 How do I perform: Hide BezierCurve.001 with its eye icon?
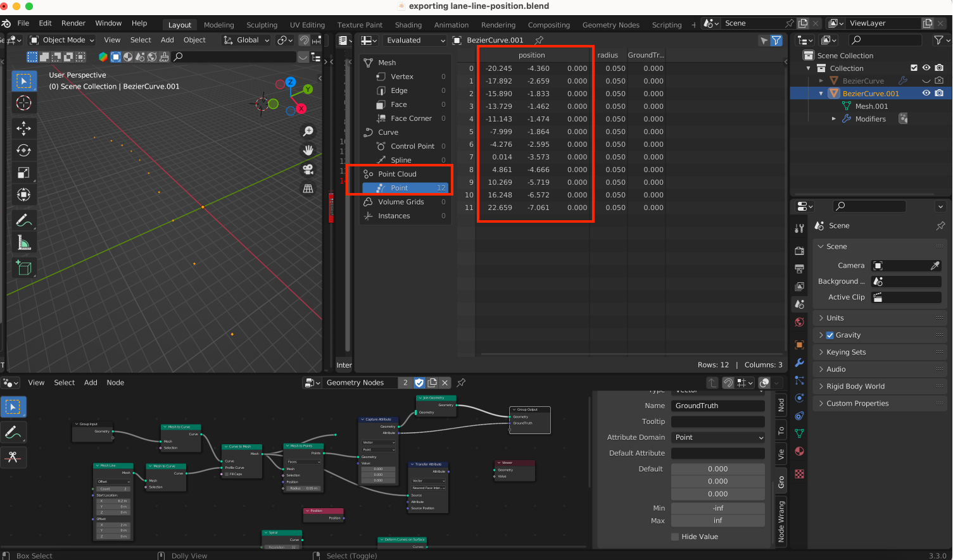tap(926, 93)
